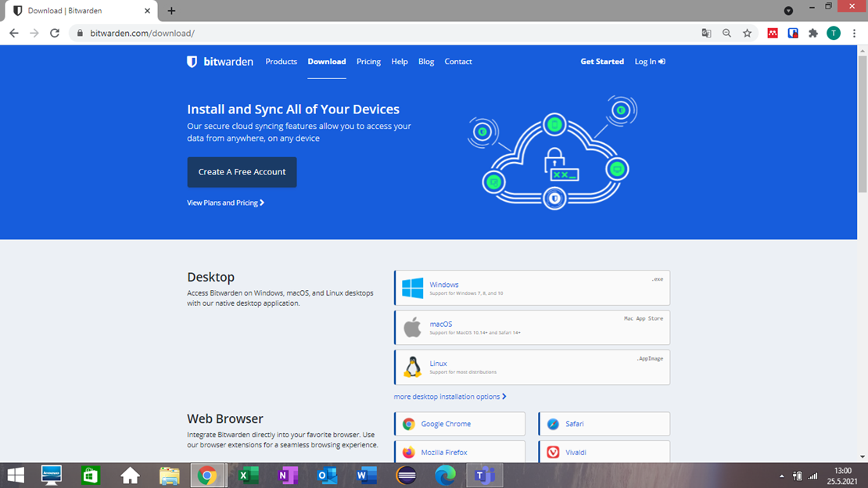
Task: Open the Contact nav item
Action: pyautogui.click(x=457, y=62)
